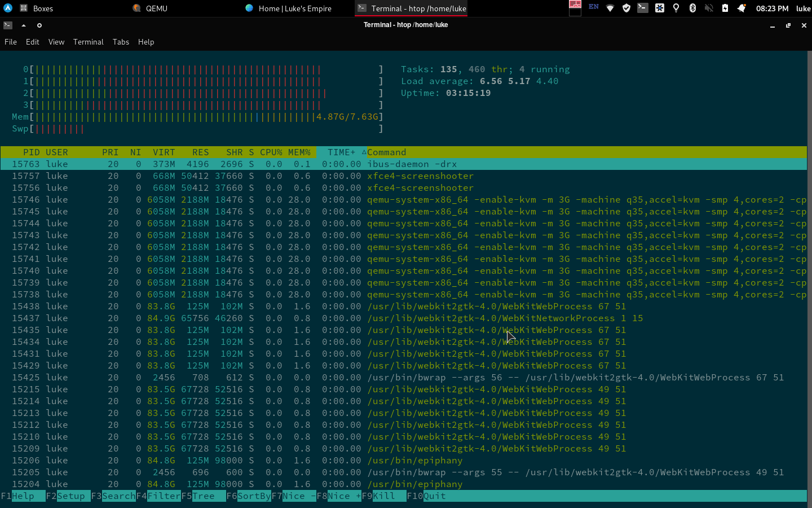This screenshot has height=508, width=812.
Task: Toggle F5 Tree view in htop footer
Action: coord(204,496)
